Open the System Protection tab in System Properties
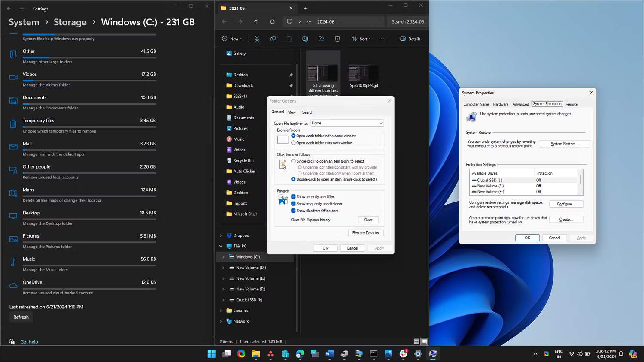 point(547,104)
